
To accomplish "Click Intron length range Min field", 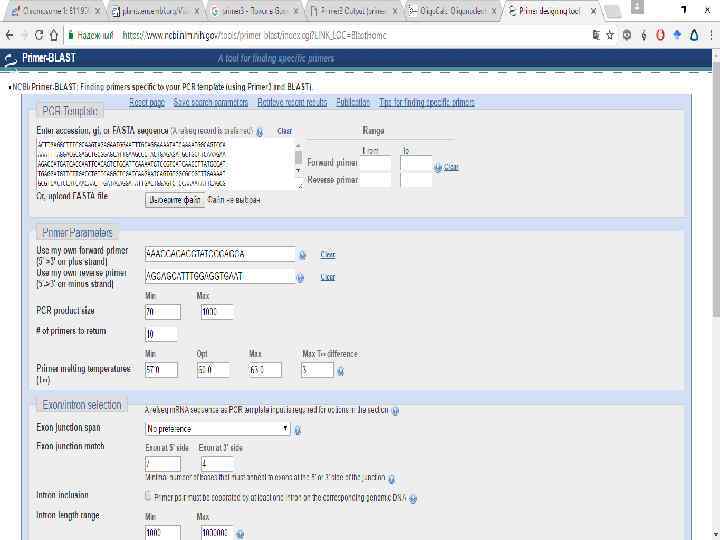I will [x=163, y=533].
